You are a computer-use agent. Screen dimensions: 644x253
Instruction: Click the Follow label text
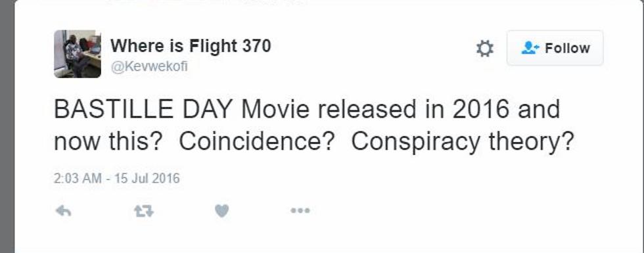click(567, 49)
